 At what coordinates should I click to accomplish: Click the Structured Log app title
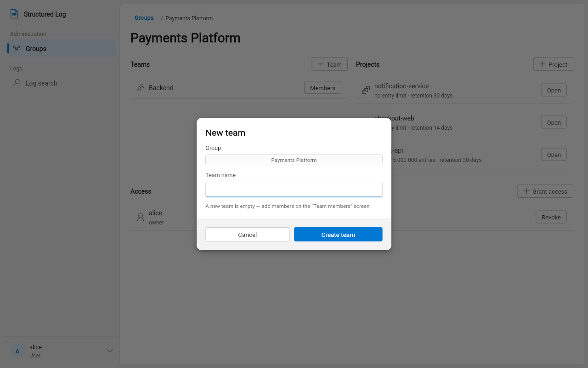[x=45, y=14]
